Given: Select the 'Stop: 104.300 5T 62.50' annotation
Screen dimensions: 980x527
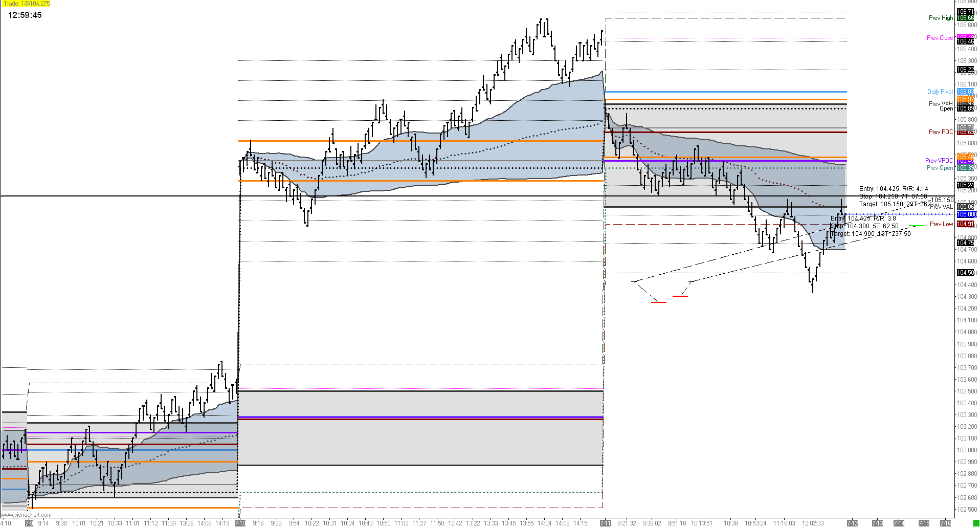Looking at the screenshot, I should pos(864,226).
